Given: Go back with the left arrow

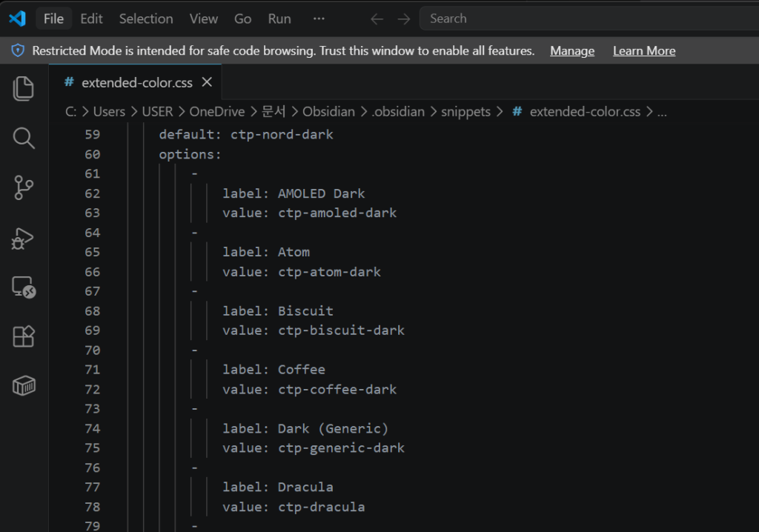Looking at the screenshot, I should pos(377,19).
